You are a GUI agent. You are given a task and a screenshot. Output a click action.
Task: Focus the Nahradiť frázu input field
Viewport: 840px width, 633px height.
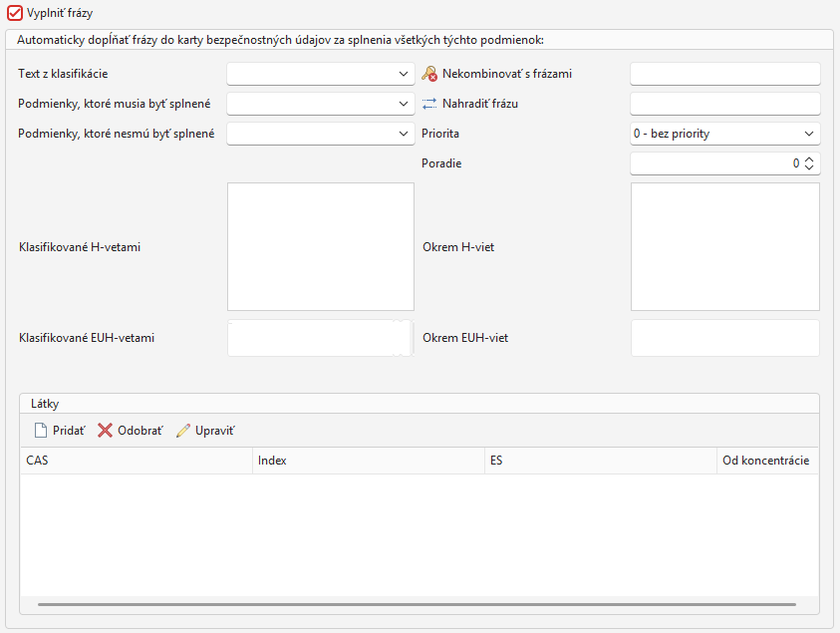coord(724,104)
